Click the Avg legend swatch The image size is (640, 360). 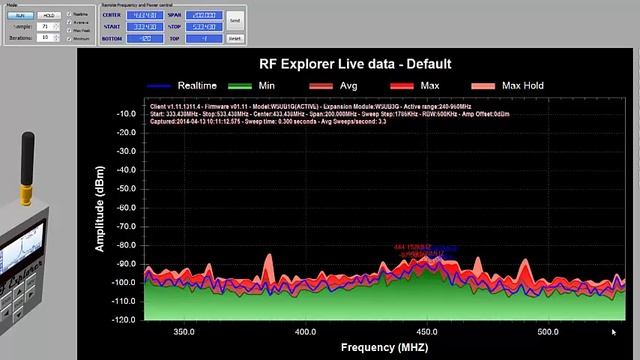tap(321, 86)
